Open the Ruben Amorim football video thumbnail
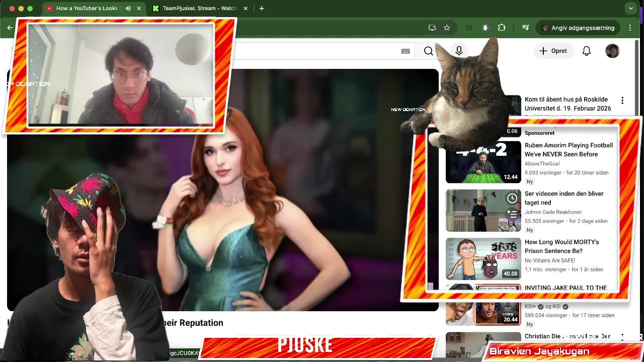The image size is (644, 362). point(484,162)
